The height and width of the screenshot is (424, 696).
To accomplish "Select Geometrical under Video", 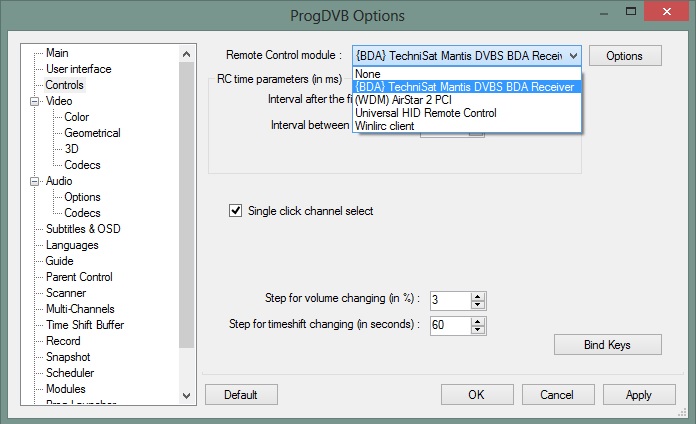I will pos(92,133).
